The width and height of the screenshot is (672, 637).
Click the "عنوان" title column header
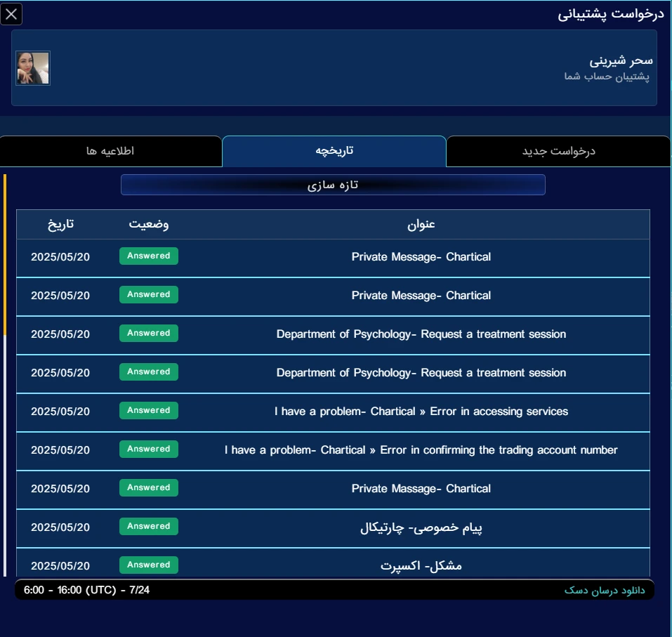(x=421, y=225)
